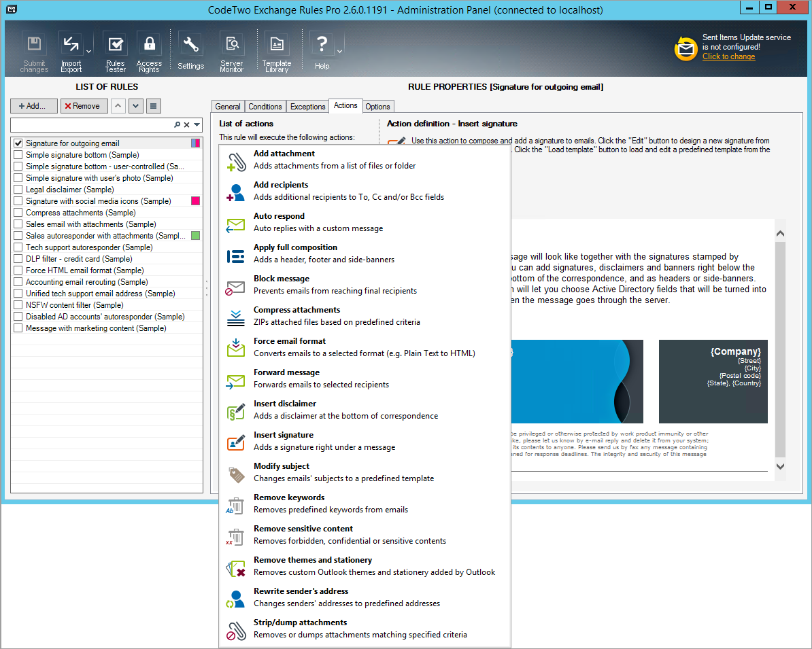Viewport: 812px width, 649px height.
Task: Click the Sent Items Update service mail icon
Action: coord(686,49)
